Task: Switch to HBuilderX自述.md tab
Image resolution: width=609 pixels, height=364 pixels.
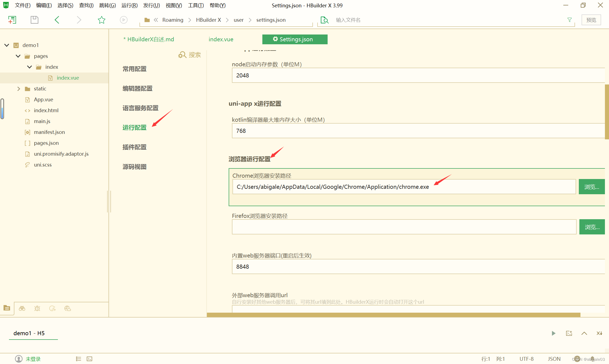Action: pyautogui.click(x=148, y=39)
